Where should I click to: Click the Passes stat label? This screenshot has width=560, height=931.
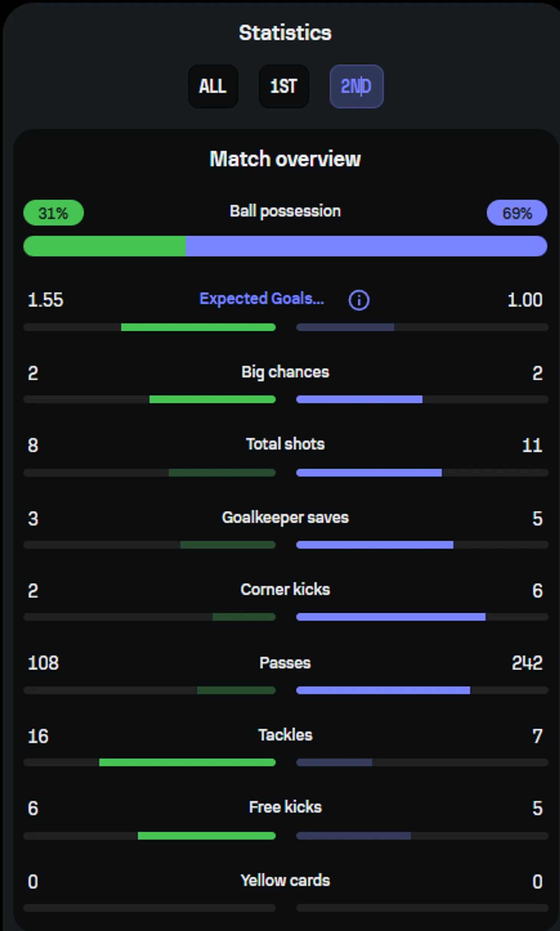(x=285, y=663)
